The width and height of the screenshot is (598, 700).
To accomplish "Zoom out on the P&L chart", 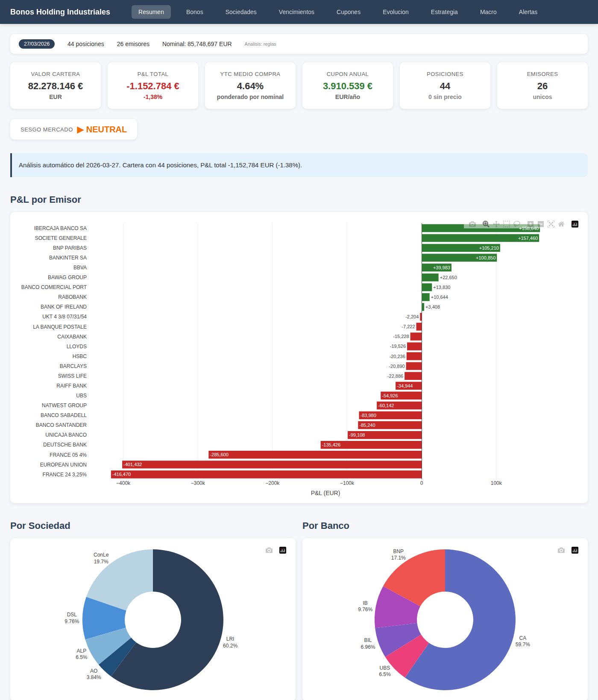I will tap(541, 224).
